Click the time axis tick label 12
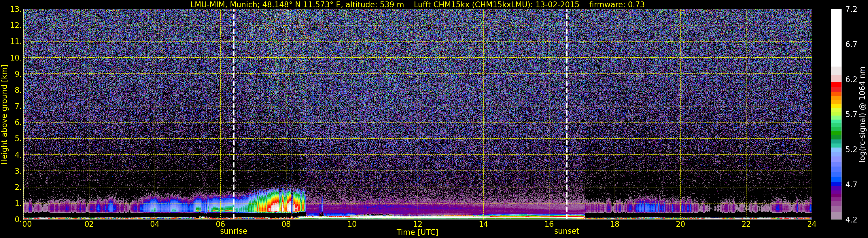 (x=417, y=224)
